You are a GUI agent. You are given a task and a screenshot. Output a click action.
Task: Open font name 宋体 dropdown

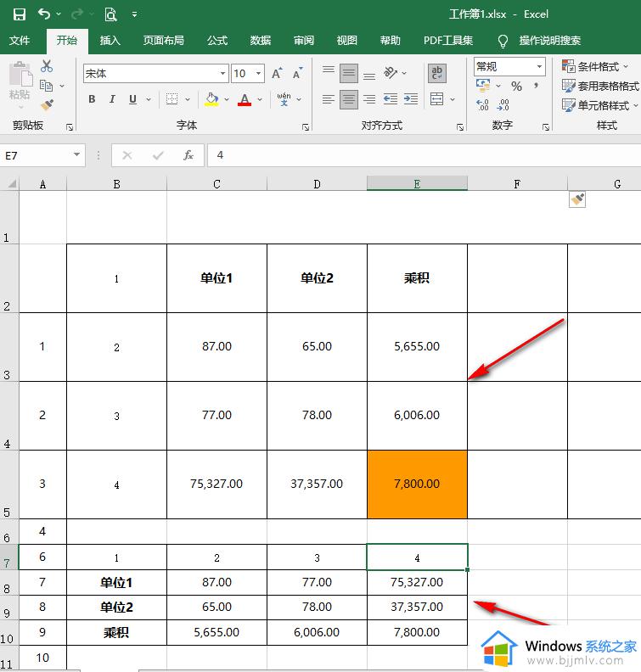pyautogui.click(x=223, y=73)
